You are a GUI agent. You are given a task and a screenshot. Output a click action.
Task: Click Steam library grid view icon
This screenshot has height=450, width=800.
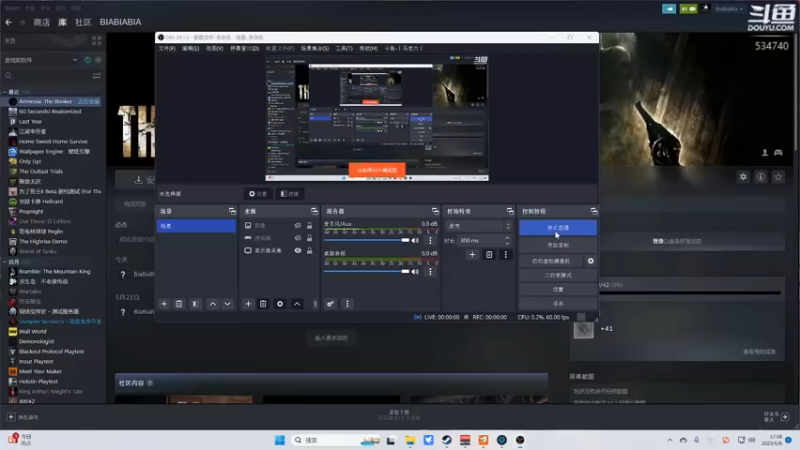pos(96,41)
